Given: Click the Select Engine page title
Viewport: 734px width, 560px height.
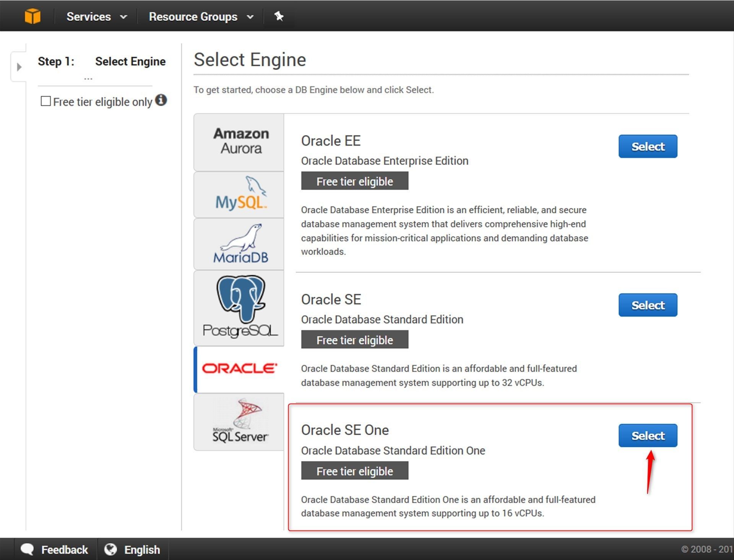Looking at the screenshot, I should click(x=250, y=60).
